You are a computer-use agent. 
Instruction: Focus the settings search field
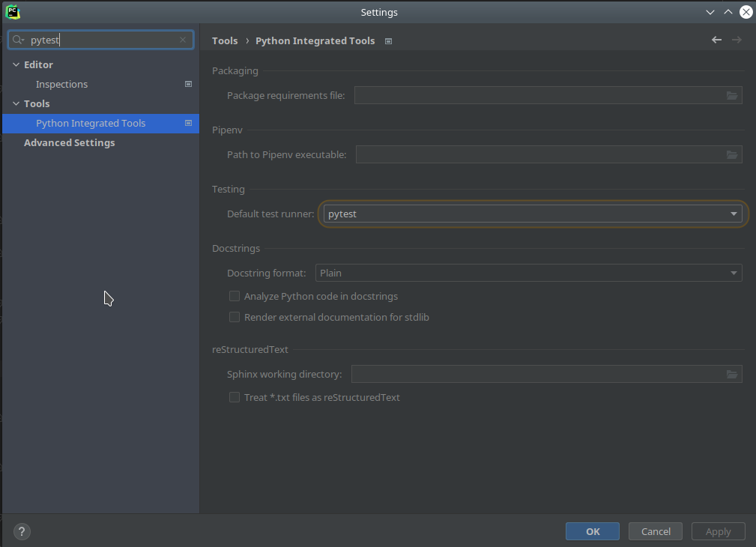point(100,40)
